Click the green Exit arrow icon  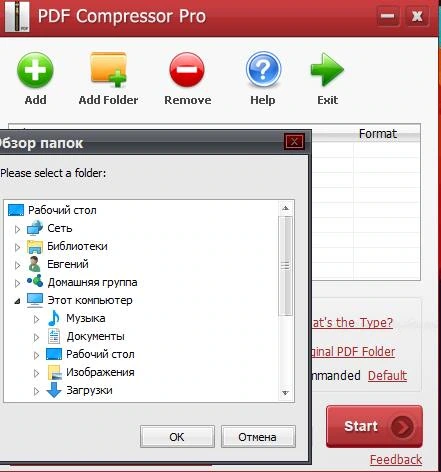tap(327, 69)
